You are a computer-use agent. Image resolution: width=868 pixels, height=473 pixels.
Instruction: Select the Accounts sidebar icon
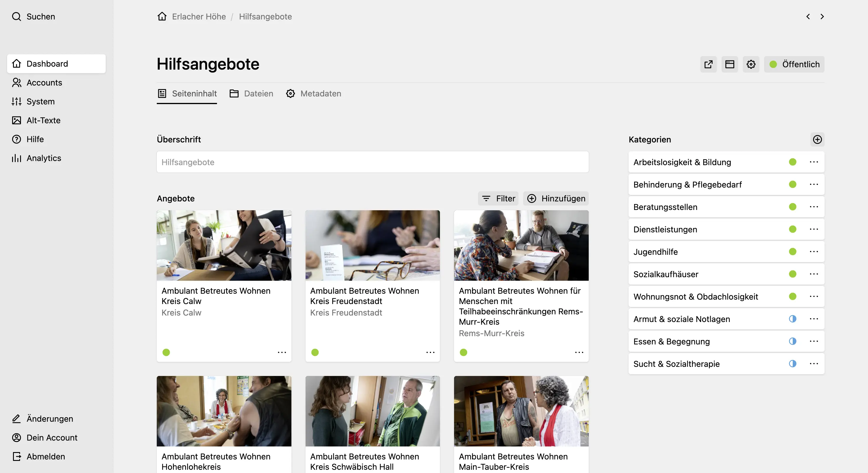(17, 83)
